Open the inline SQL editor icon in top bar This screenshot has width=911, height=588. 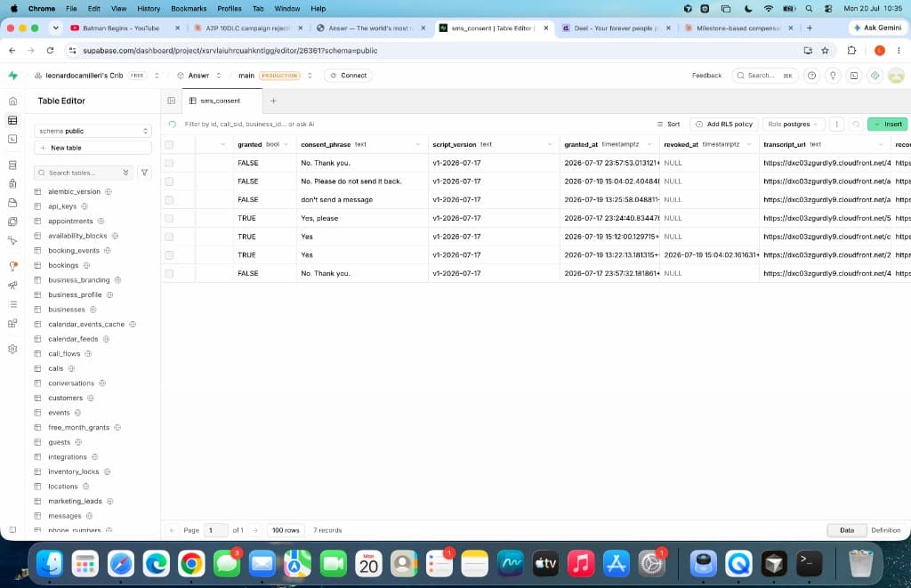(853, 76)
